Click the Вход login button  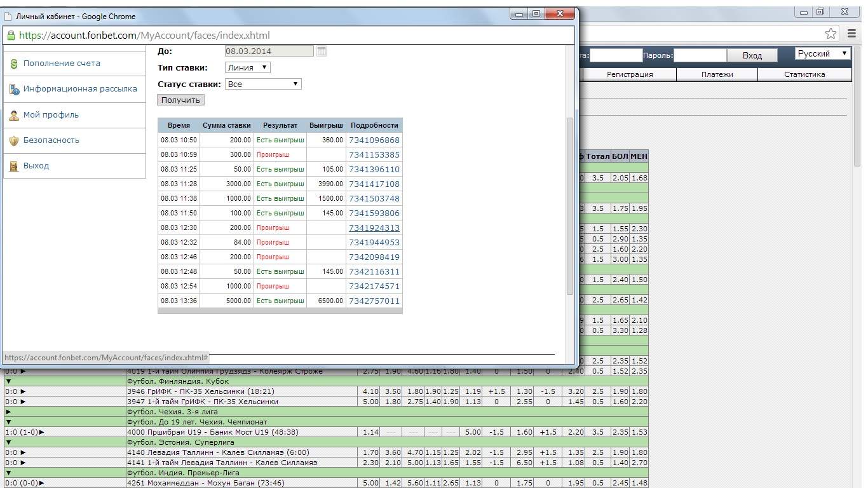[x=752, y=56]
